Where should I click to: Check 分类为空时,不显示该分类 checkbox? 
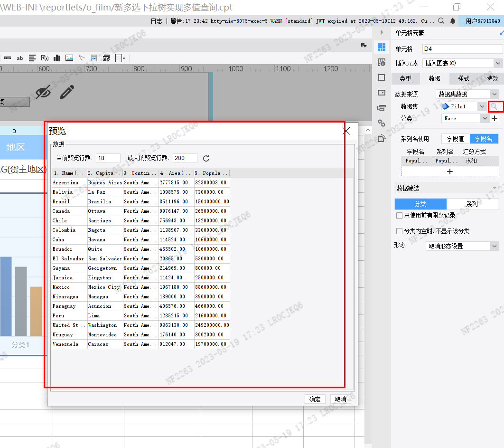click(x=399, y=231)
